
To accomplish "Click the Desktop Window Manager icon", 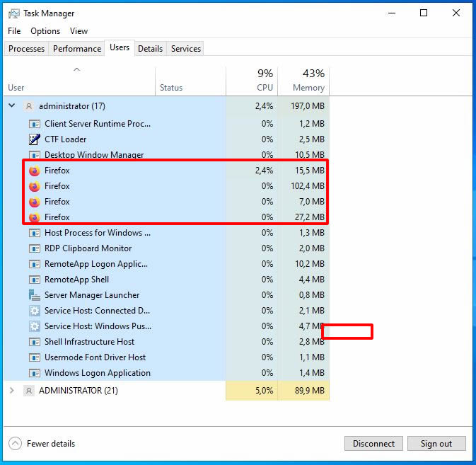I will click(35, 155).
